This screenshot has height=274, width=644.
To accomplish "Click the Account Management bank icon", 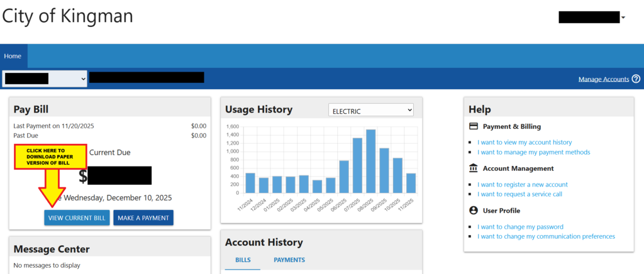I will click(x=474, y=168).
